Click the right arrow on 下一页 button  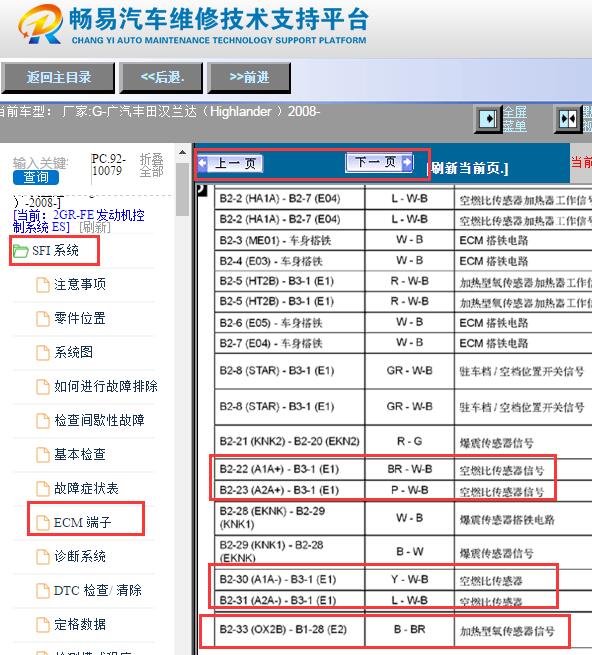407,162
